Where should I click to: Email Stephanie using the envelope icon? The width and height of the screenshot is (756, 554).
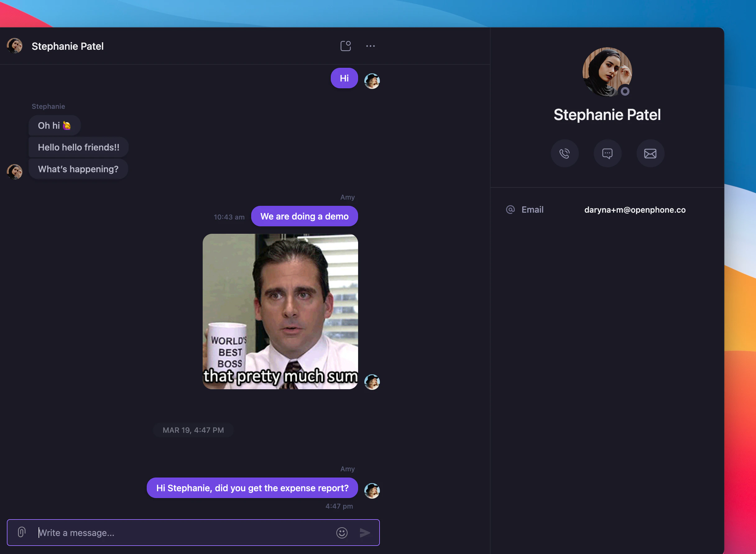click(650, 153)
